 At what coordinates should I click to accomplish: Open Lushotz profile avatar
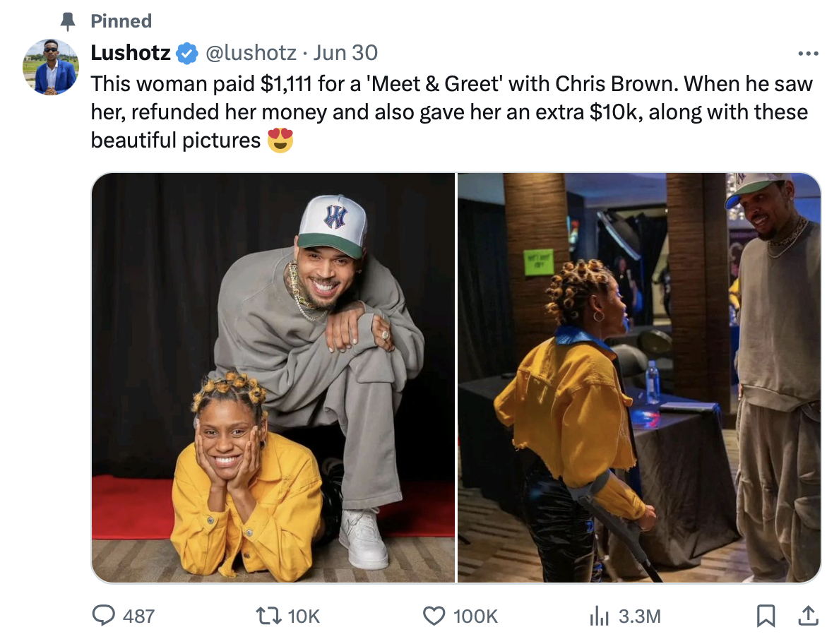tap(51, 67)
